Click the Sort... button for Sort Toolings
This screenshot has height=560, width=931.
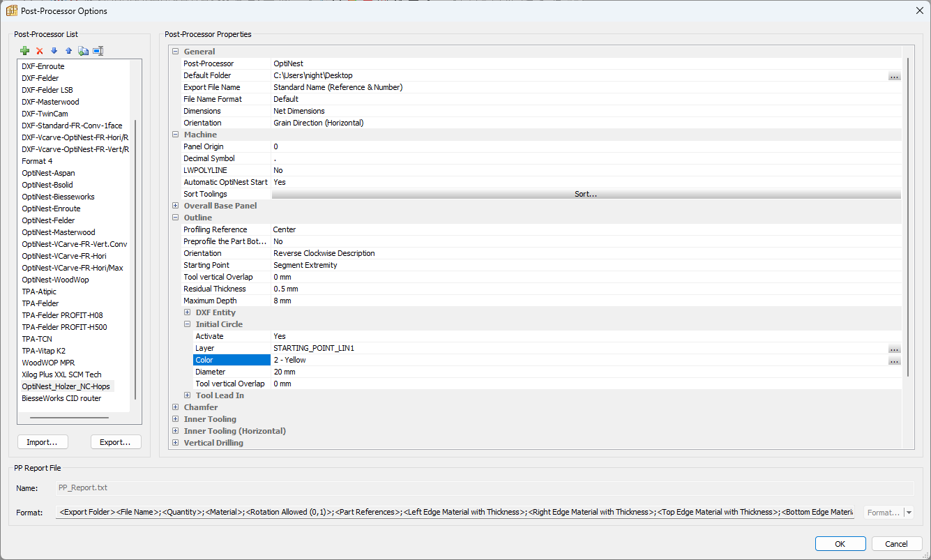(586, 195)
